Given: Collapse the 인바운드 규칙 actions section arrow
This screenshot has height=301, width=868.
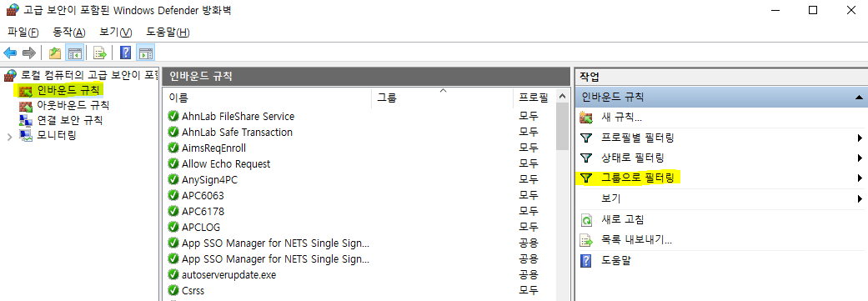Looking at the screenshot, I should (859, 98).
